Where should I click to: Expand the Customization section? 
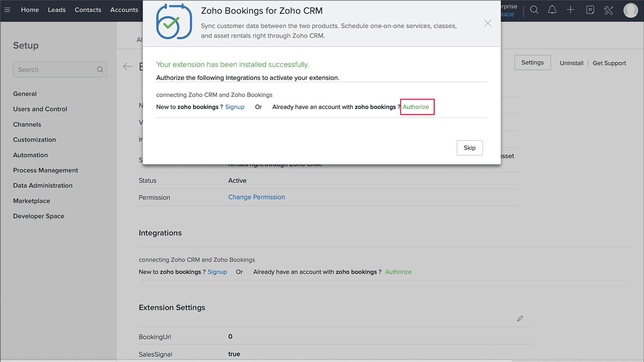click(x=34, y=140)
